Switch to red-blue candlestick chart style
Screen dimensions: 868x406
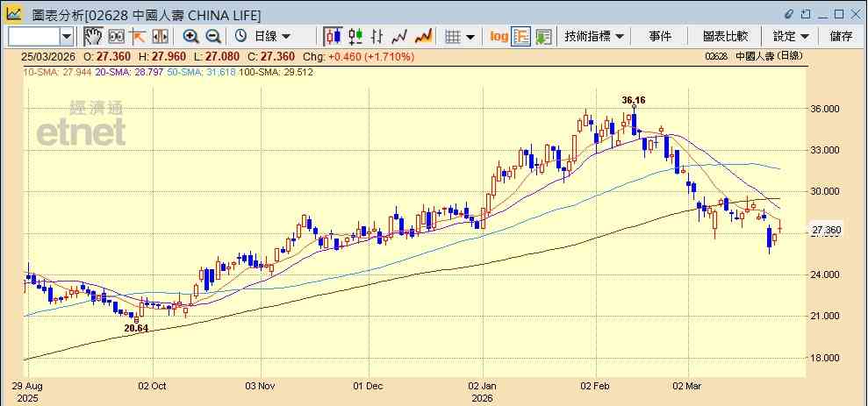coord(333,37)
